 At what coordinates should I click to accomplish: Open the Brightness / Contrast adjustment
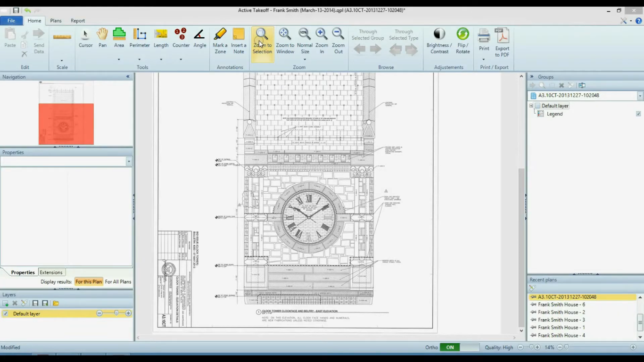(439, 41)
